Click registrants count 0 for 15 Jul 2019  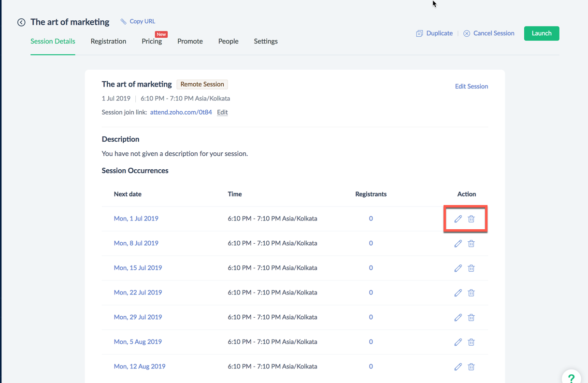(x=371, y=268)
